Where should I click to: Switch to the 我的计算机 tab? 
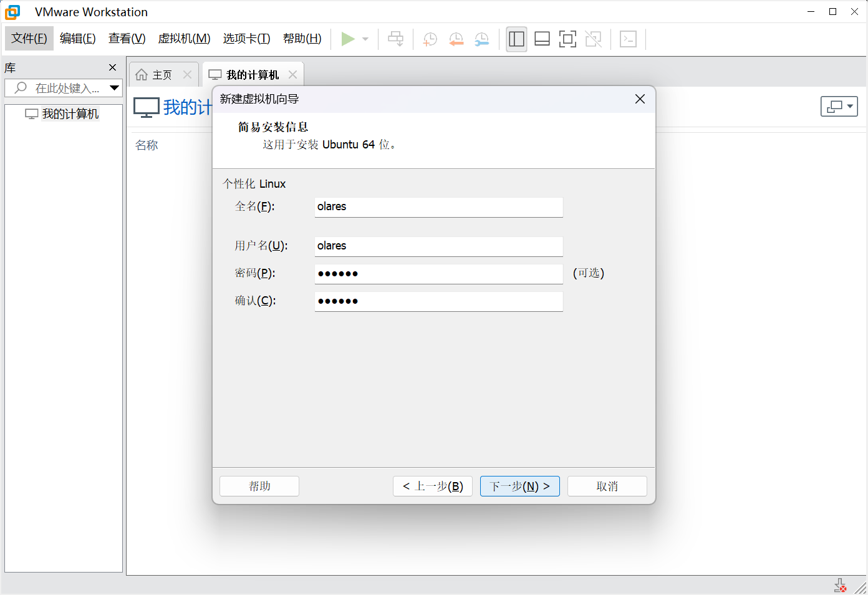click(x=253, y=75)
